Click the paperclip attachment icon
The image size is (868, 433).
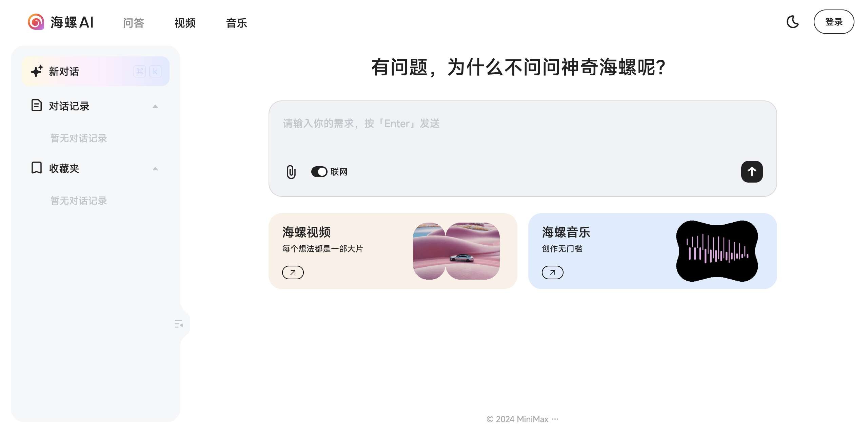[x=291, y=172]
